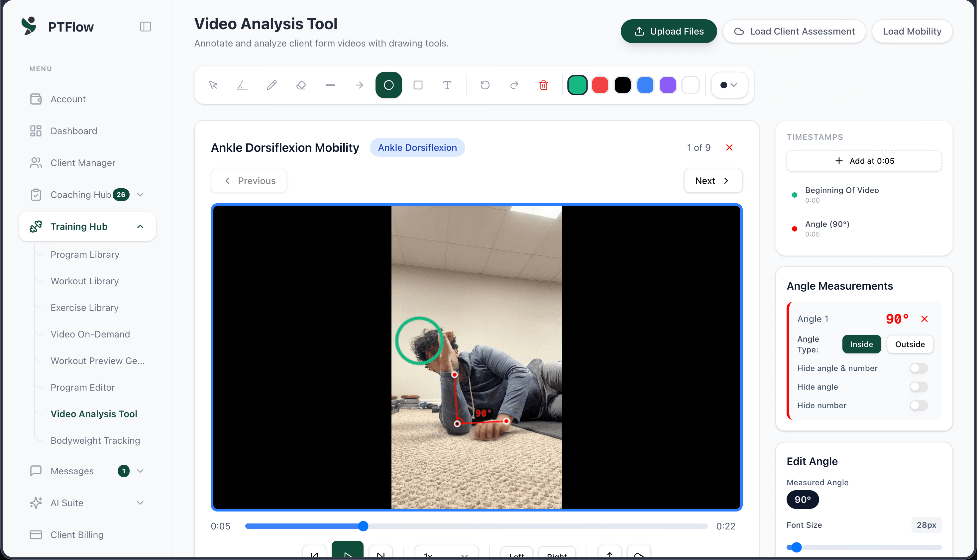Toggle the Hide number switch
The height and width of the screenshot is (560, 977).
(919, 405)
